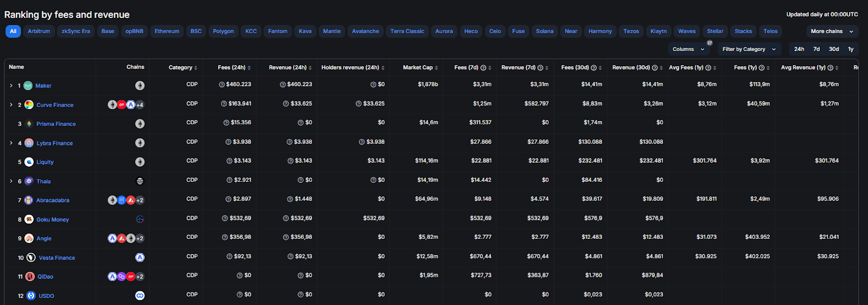Select the All chains filter

(x=13, y=31)
